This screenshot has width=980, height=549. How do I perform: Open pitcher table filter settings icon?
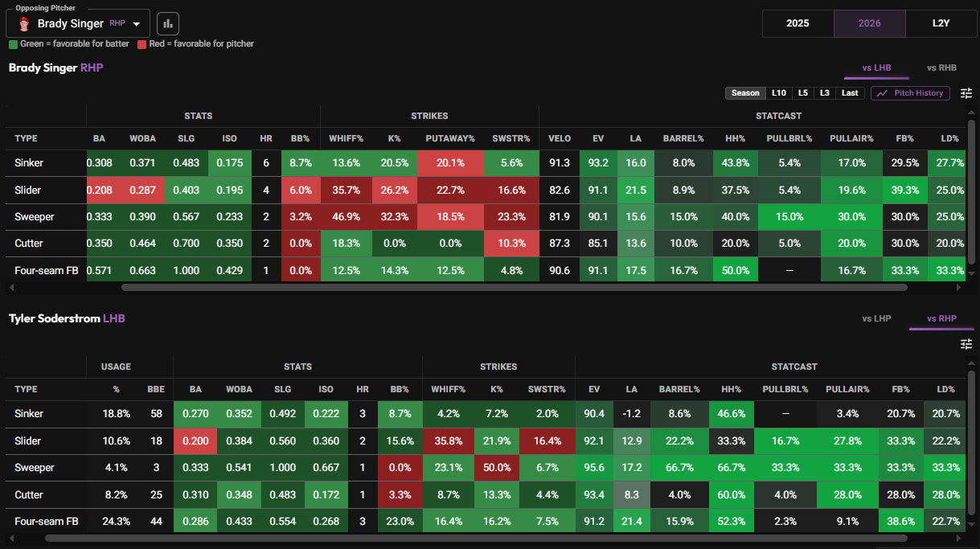[x=966, y=93]
